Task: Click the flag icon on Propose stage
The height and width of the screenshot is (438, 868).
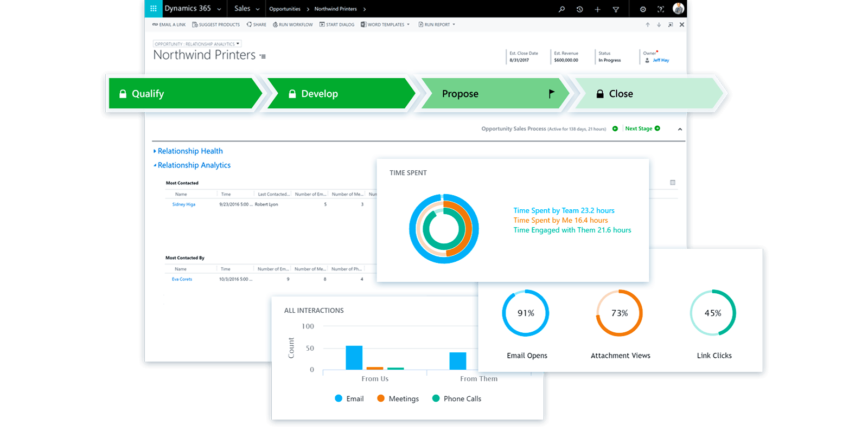Action: pos(552,94)
